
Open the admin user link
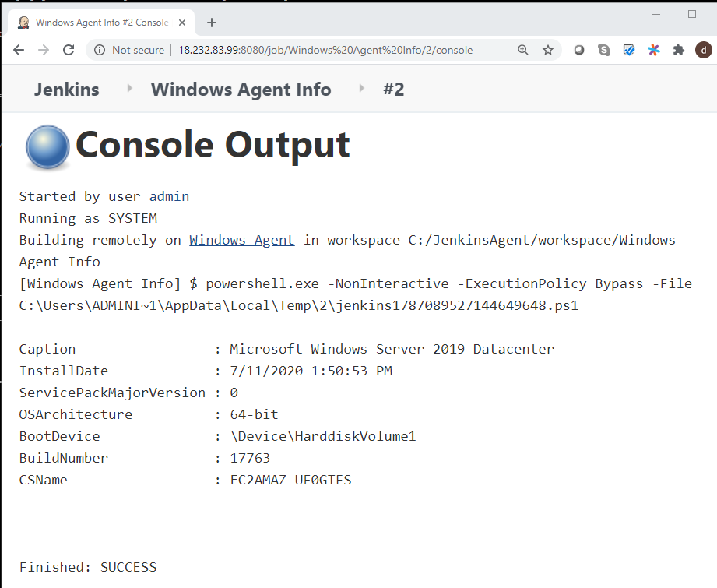tap(169, 196)
